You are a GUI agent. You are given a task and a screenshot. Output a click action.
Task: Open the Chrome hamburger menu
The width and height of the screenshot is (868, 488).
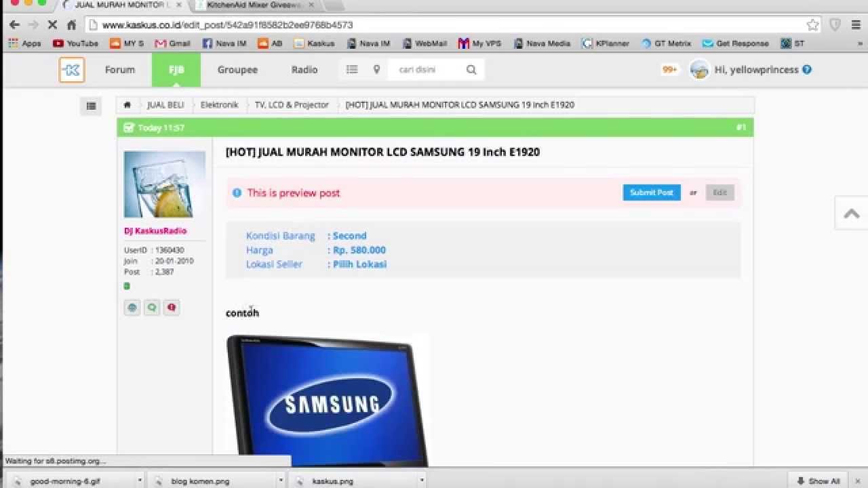856,25
